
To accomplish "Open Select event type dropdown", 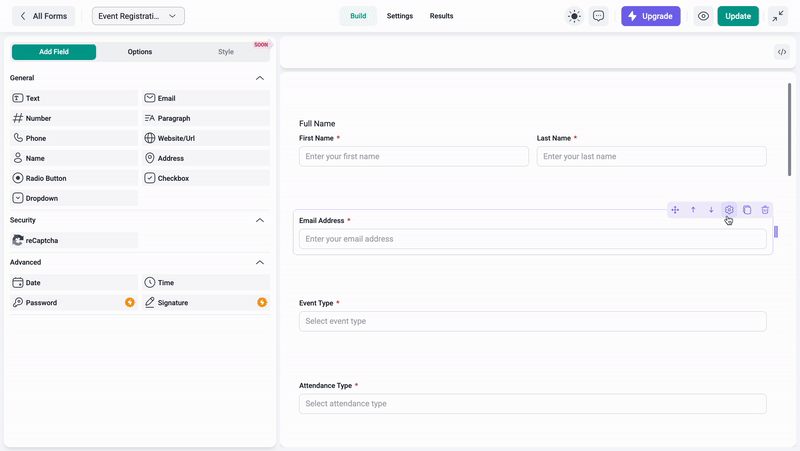I will pyautogui.click(x=533, y=321).
